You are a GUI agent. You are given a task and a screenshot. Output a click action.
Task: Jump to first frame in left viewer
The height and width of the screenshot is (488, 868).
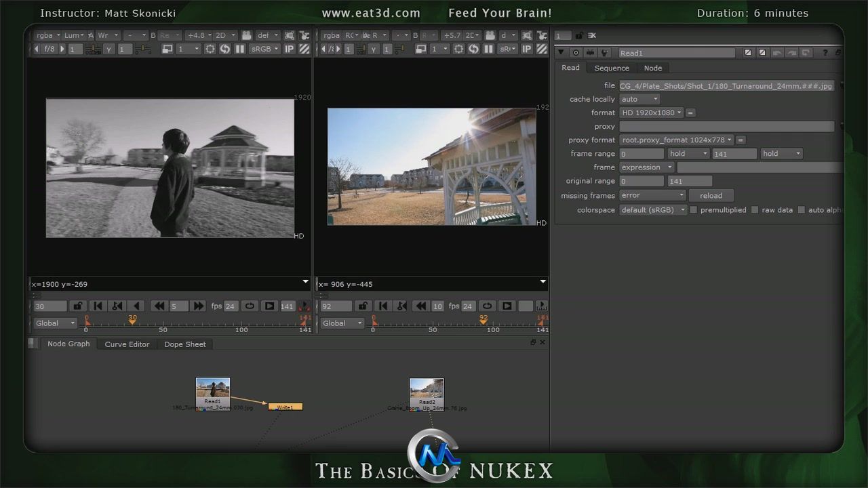click(98, 306)
